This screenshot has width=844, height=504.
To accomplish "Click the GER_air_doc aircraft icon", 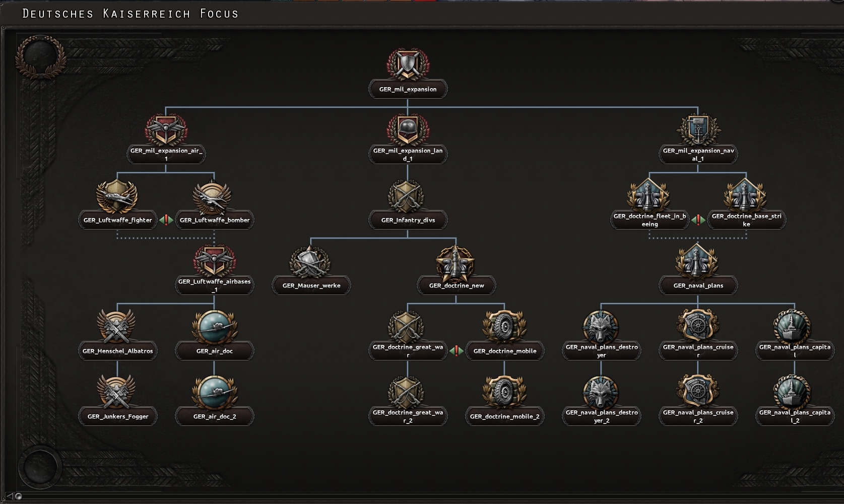I will pos(214,327).
